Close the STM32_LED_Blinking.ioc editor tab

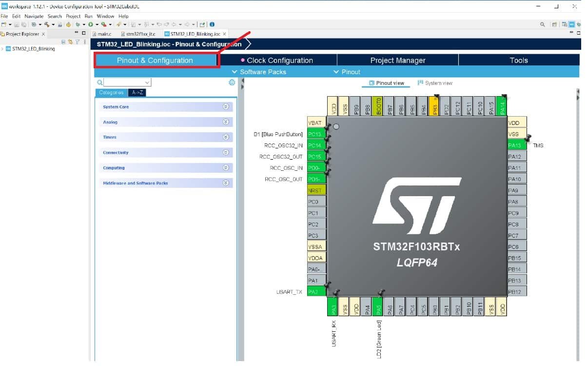225,34
